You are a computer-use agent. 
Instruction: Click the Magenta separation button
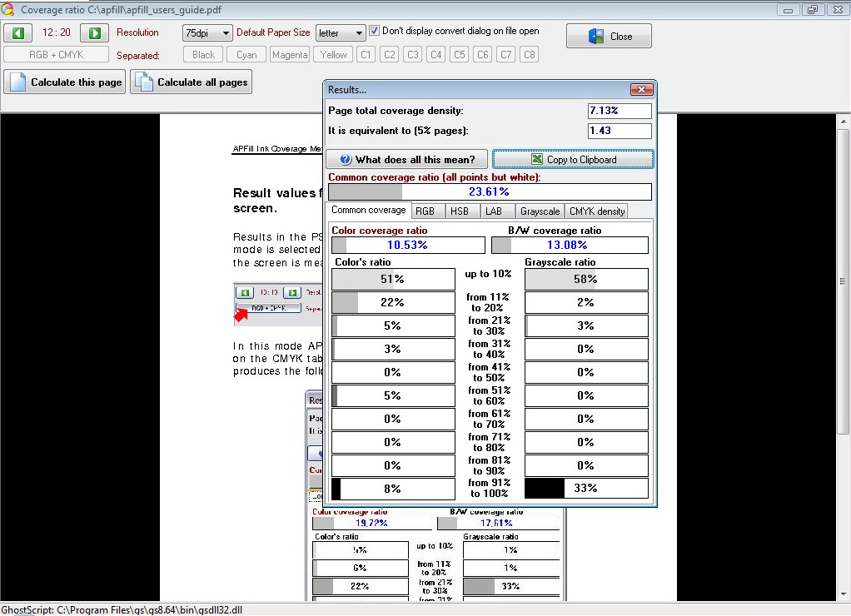click(x=289, y=55)
